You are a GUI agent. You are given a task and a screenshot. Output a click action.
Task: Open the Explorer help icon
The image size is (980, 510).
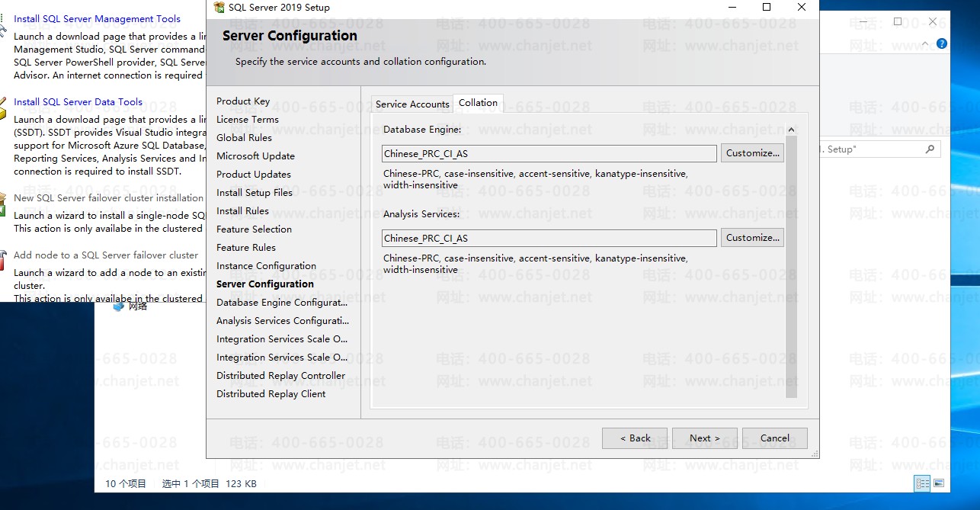(x=942, y=44)
